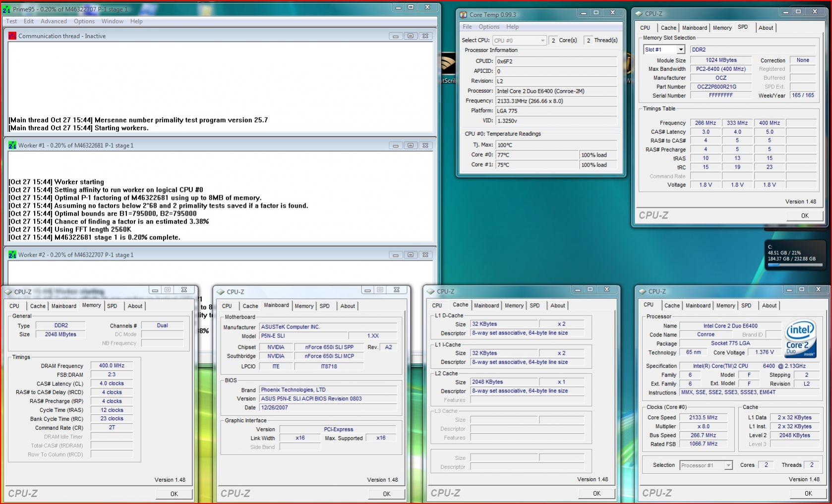
Task: Open the Select CPU dropdown in Core Temp
Action: click(x=519, y=40)
